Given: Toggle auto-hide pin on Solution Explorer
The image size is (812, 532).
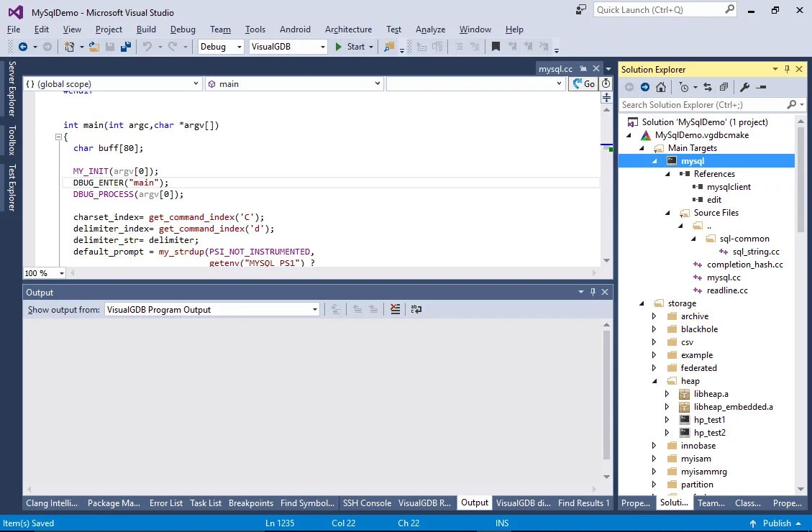Looking at the screenshot, I should [787, 69].
